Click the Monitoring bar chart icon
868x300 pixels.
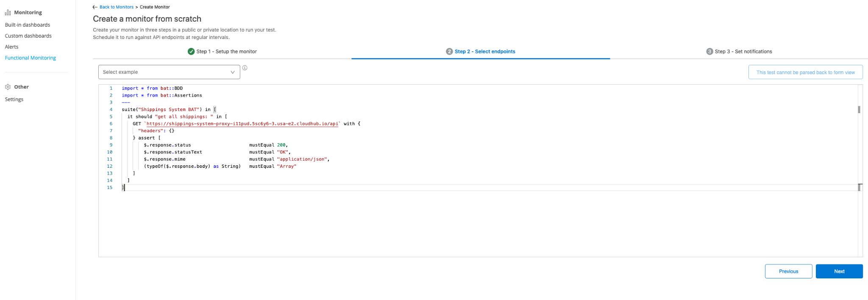pos(8,13)
